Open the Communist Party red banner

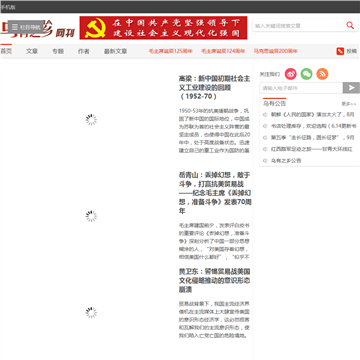163,28
